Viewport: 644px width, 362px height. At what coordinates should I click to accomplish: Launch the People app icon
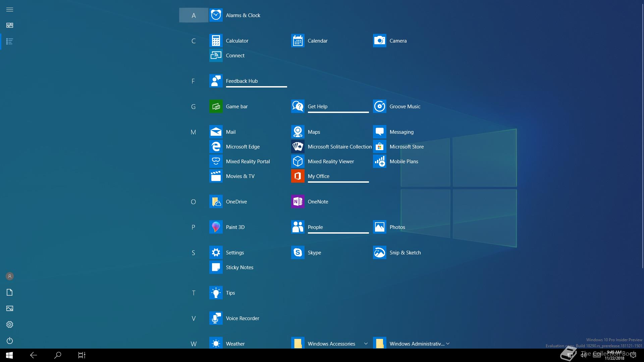coord(298,227)
